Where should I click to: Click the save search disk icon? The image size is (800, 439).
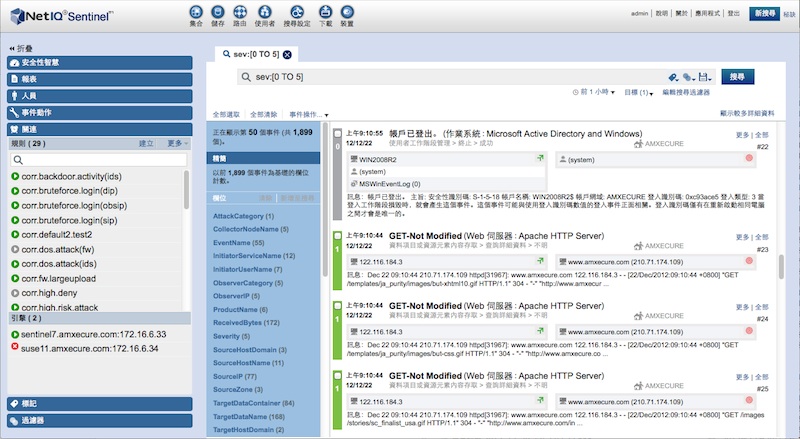pos(705,77)
